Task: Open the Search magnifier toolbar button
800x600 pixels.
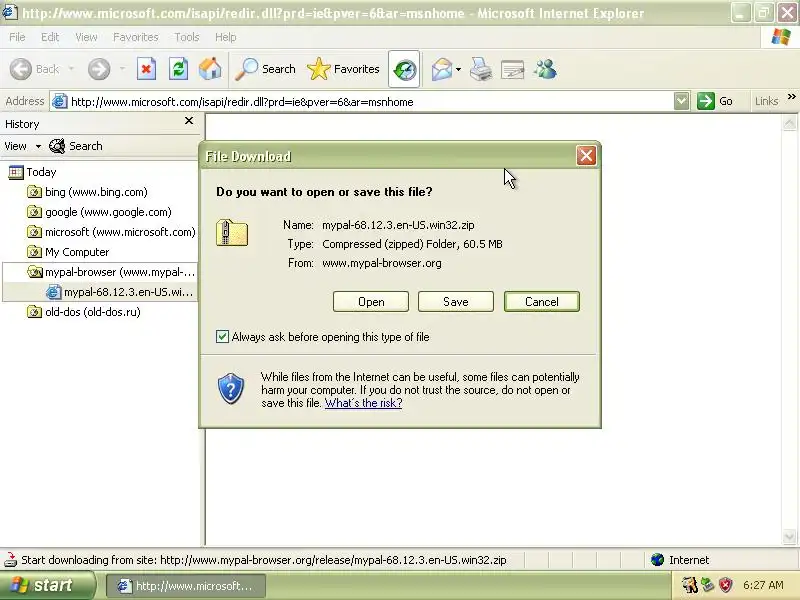Action: click(266, 69)
